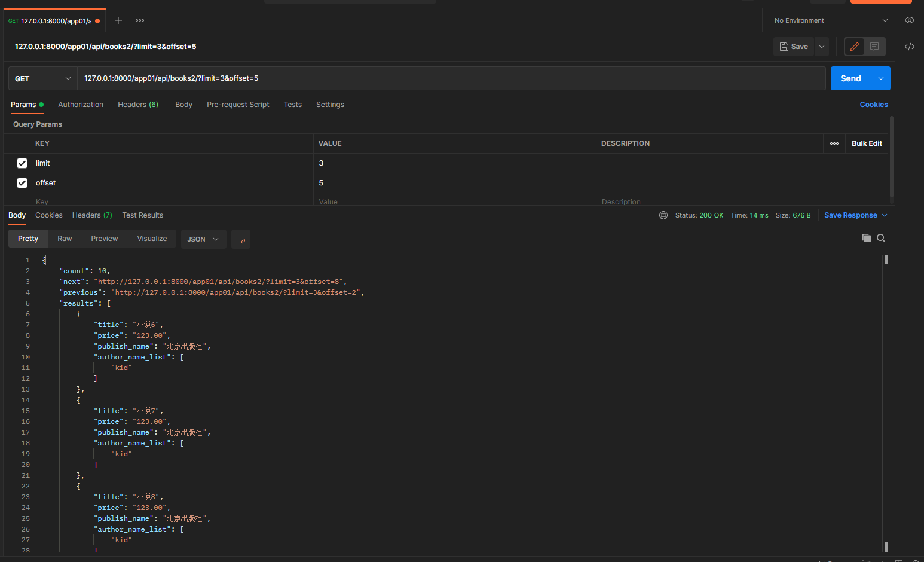Switch to the Tests tab
This screenshot has height=562, width=924.
293,105
